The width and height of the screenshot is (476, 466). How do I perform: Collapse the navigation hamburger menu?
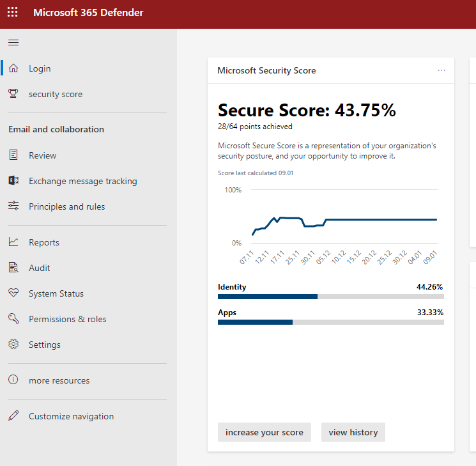point(13,43)
